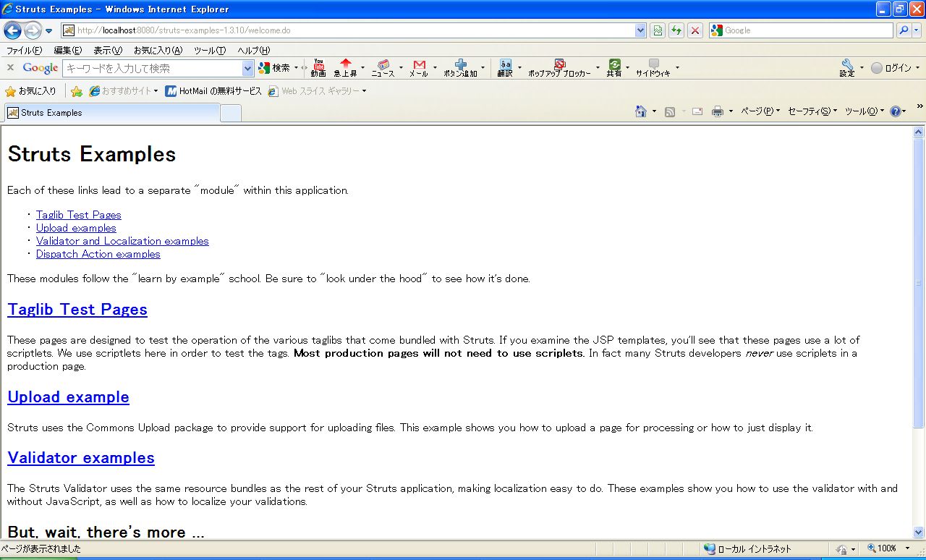
Task: Click the YouTube 動画 toolbar icon
Action: click(318, 68)
